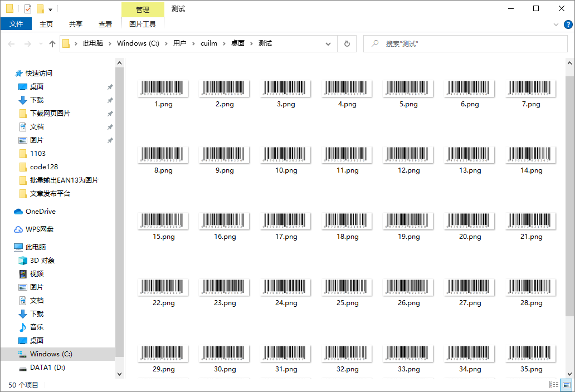Expand the 用户 chevron in address bar
The image size is (575, 392).
tap(193, 43)
